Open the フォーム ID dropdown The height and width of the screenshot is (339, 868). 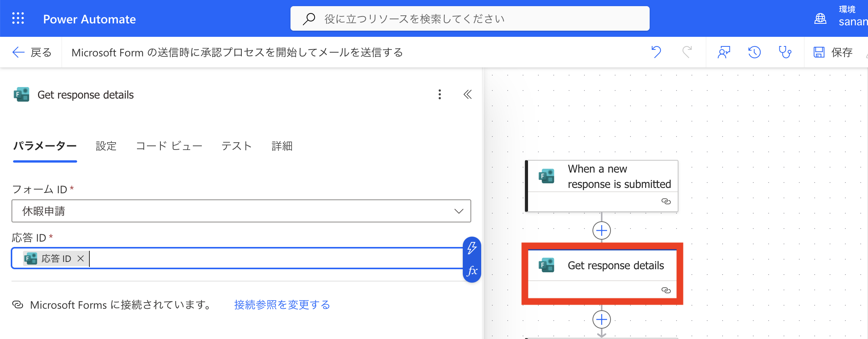click(x=241, y=211)
